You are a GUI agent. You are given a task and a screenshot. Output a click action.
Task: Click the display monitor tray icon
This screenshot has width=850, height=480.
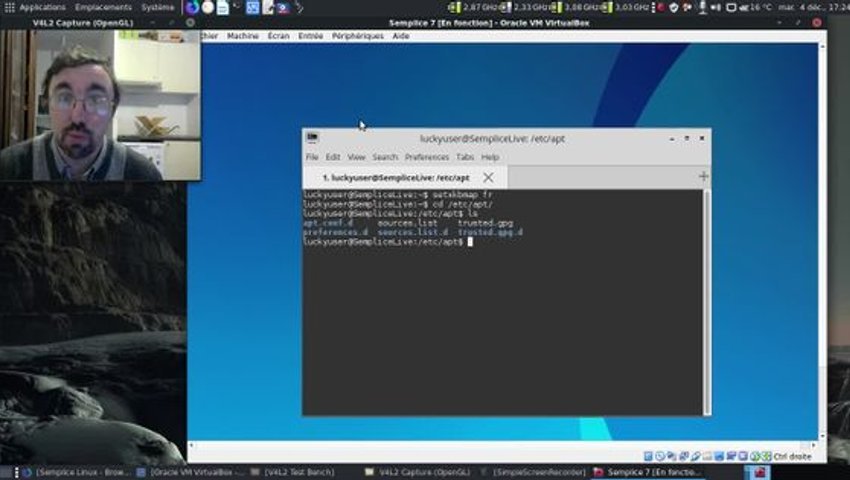tap(731, 7)
